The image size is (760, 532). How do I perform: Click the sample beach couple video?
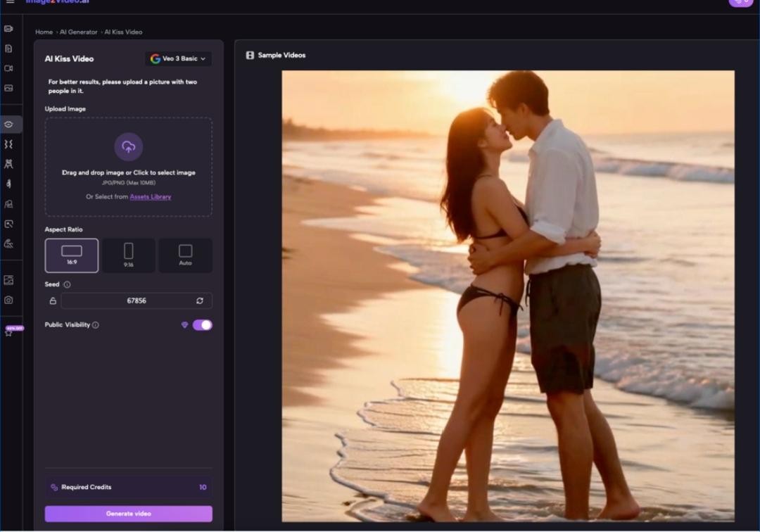click(507, 296)
